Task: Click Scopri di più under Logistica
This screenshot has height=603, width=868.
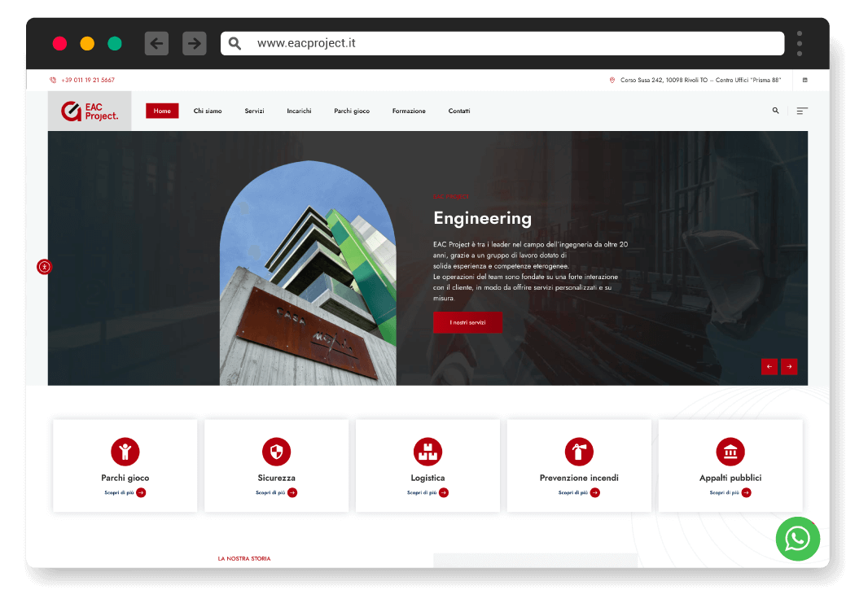Action: [427, 492]
